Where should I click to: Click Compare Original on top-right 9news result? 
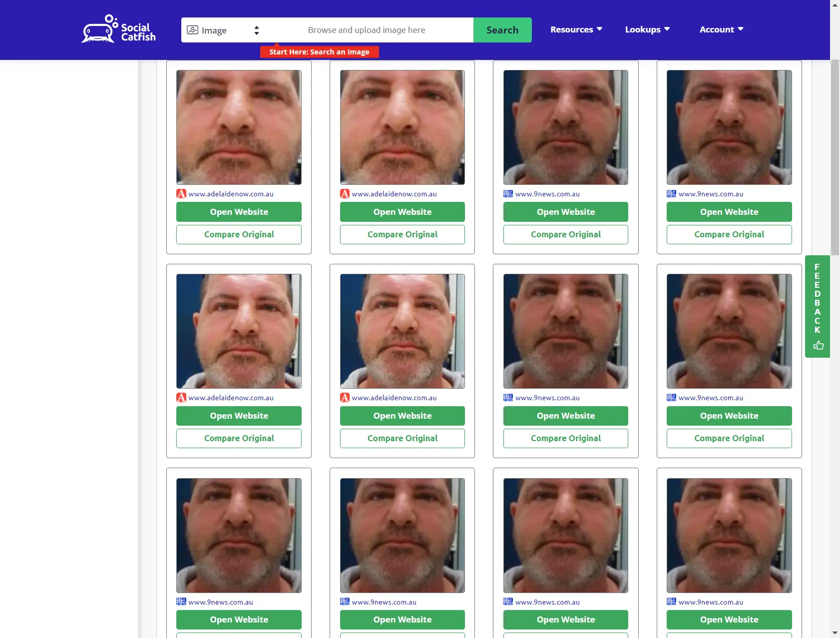pyautogui.click(x=729, y=234)
